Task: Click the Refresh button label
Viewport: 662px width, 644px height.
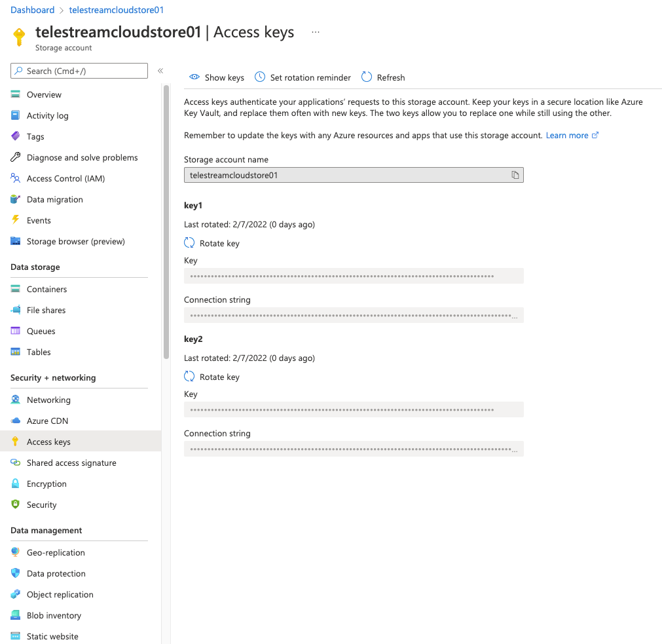Action: pyautogui.click(x=390, y=77)
